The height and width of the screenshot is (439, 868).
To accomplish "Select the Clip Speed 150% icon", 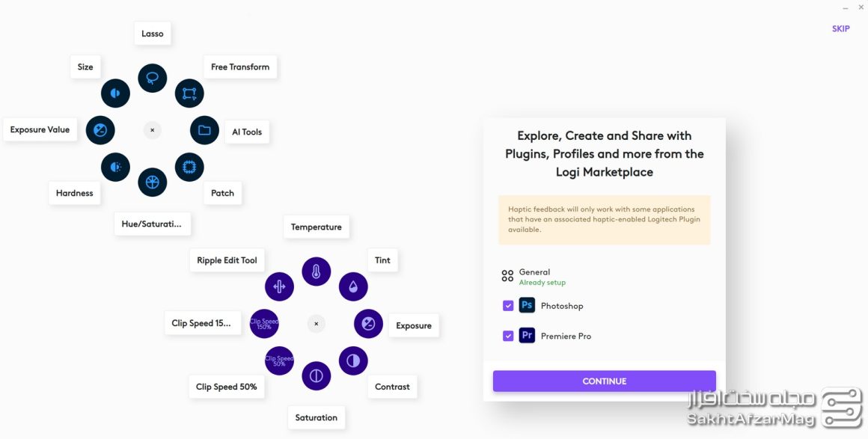I will (x=264, y=324).
